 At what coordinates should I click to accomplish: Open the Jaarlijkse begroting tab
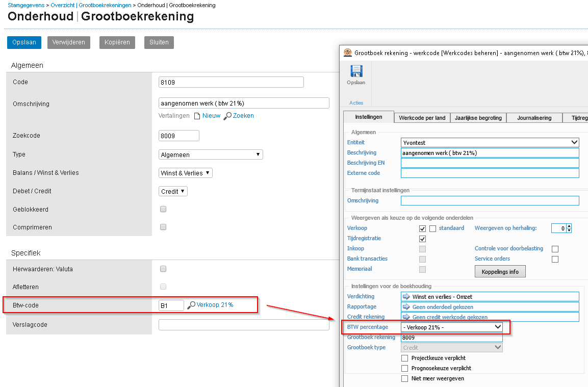coord(478,118)
